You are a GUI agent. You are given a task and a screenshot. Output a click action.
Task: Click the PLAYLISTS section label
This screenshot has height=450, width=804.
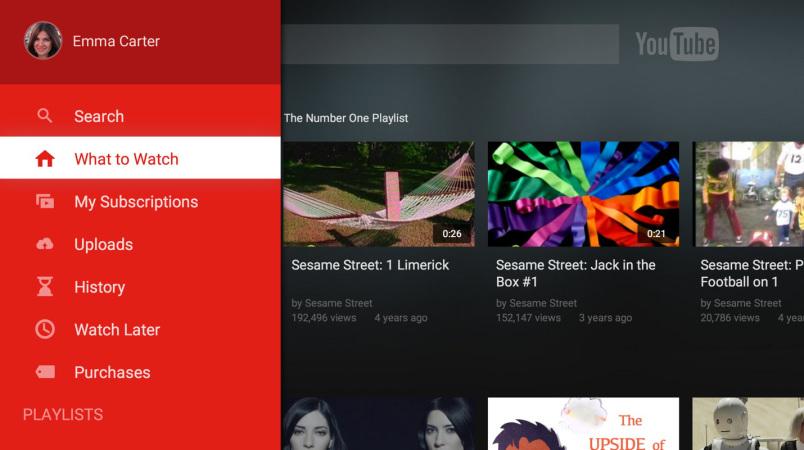(63, 414)
